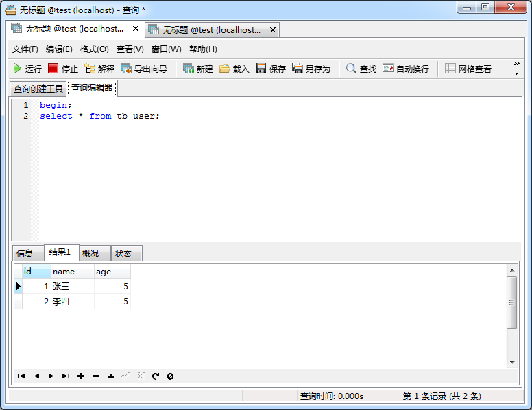Open the 窗口(W) menu

point(166,49)
